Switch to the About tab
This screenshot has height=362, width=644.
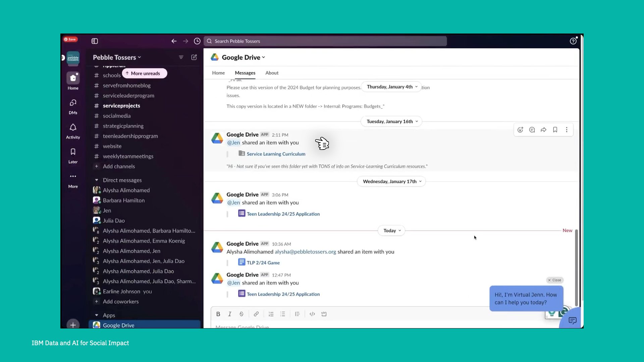(272, 73)
